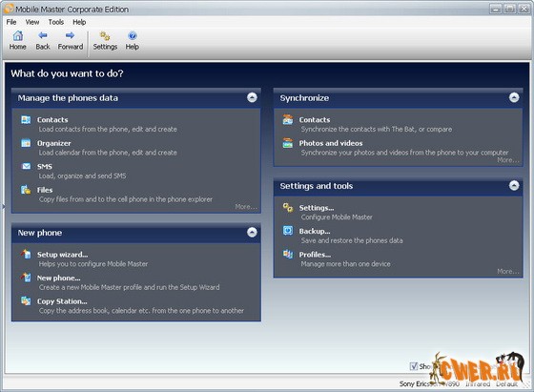Screen dimensions: 534x392
Task: Click the Copy Station icon
Action: [x=26, y=300]
